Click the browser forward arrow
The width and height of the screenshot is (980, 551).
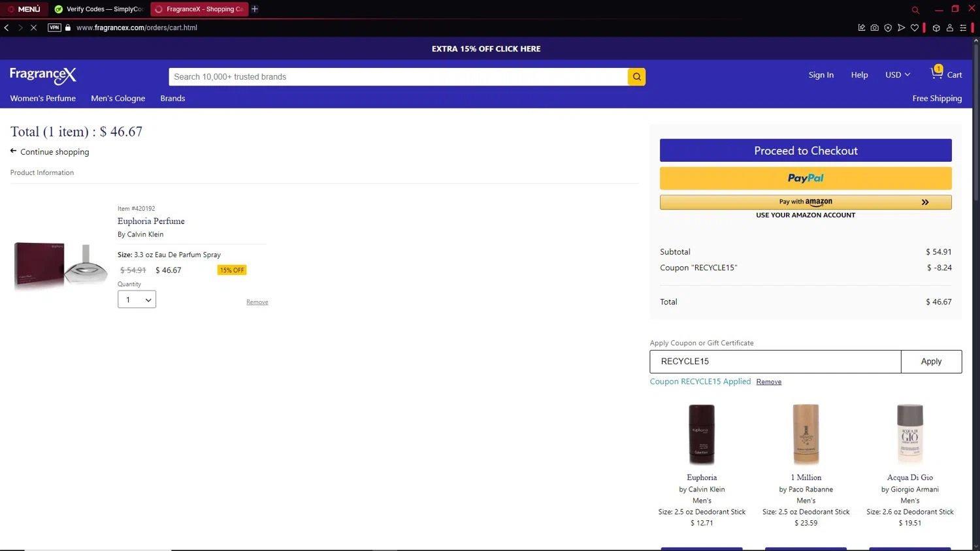point(20,27)
